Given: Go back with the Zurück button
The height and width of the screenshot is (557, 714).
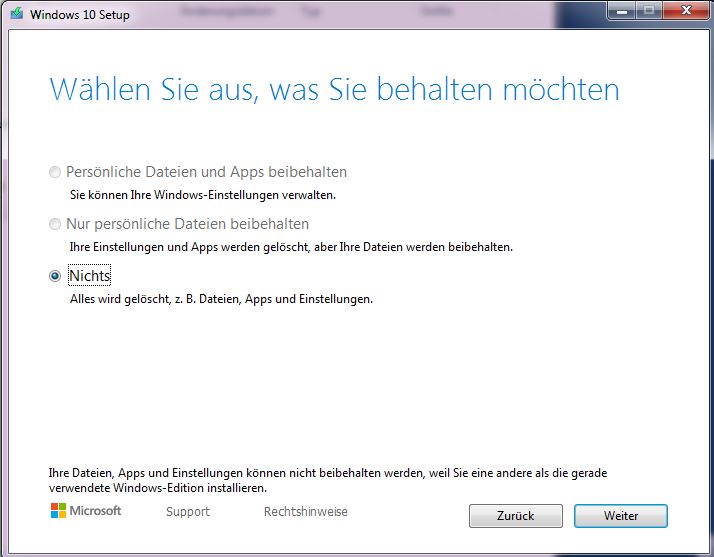Looking at the screenshot, I should click(515, 516).
